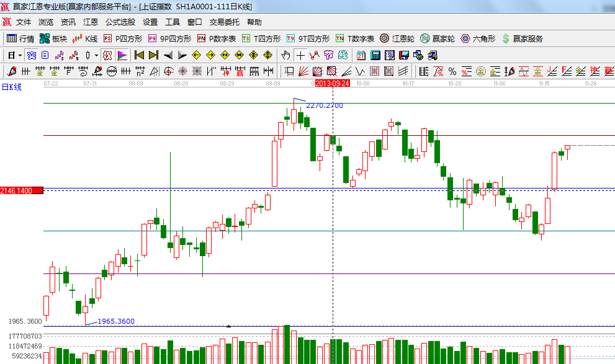This screenshot has width=615, height=364.
Task: Click the percent retracement drawing tool
Action: [x=452, y=71]
